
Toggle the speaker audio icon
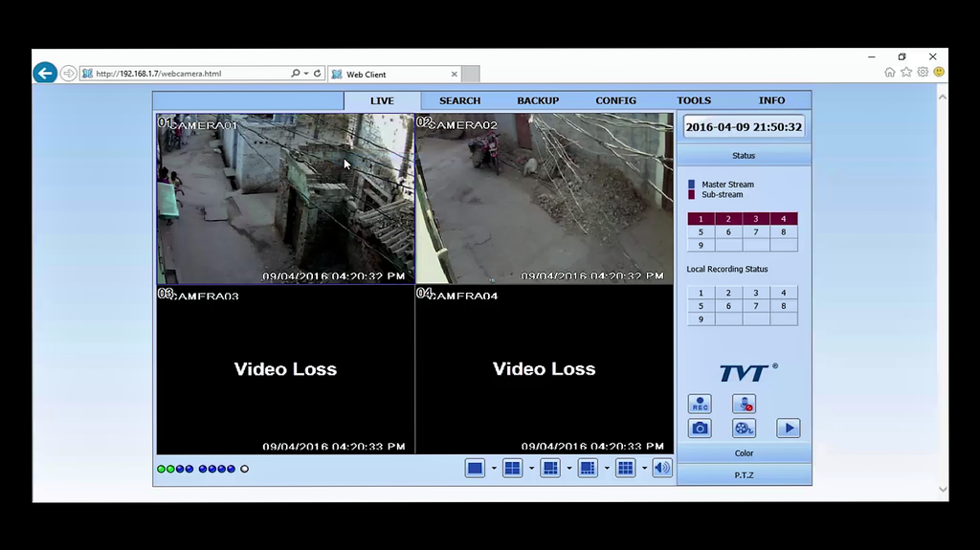[x=662, y=468]
